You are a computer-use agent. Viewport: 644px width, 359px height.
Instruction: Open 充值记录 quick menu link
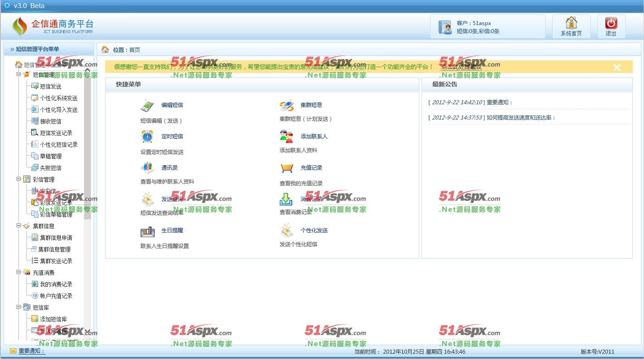pos(311,168)
